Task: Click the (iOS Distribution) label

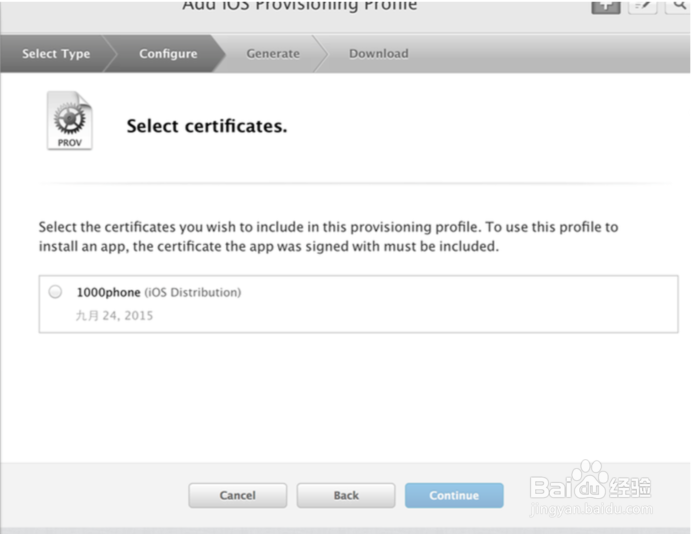Action: coord(193,292)
